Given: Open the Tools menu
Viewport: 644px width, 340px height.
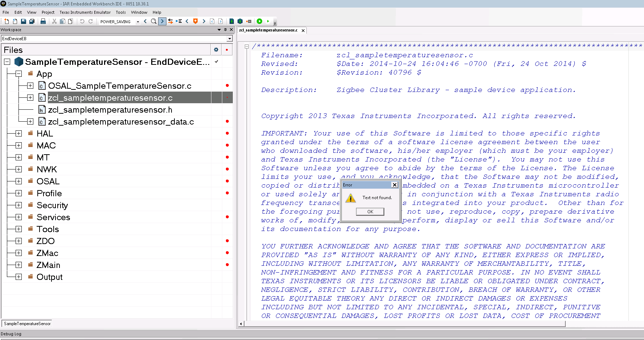Looking at the screenshot, I should coord(121,12).
